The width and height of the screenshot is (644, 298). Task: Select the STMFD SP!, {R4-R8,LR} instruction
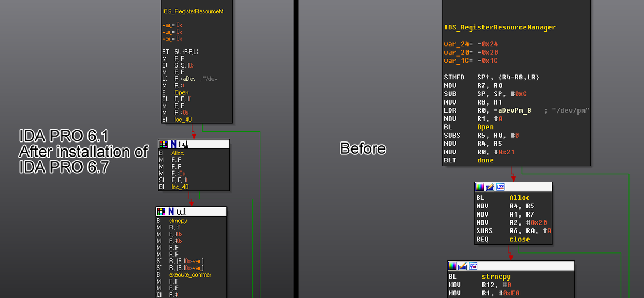492,77
